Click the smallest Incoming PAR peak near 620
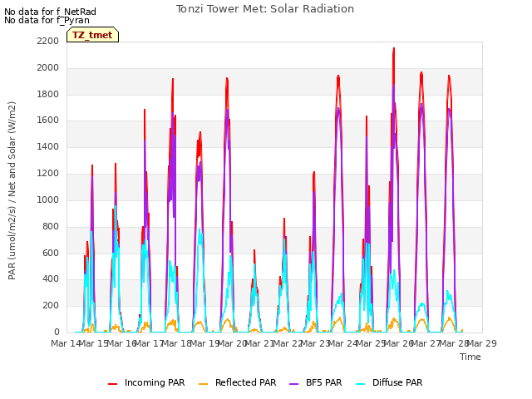Image resolution: width=532 pixels, height=399 pixels. (254, 253)
